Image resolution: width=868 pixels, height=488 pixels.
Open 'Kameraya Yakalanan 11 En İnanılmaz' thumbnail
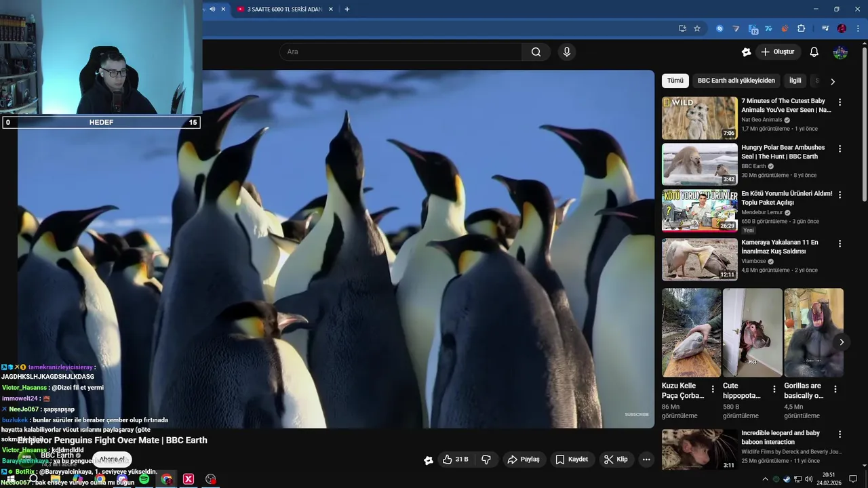(699, 259)
